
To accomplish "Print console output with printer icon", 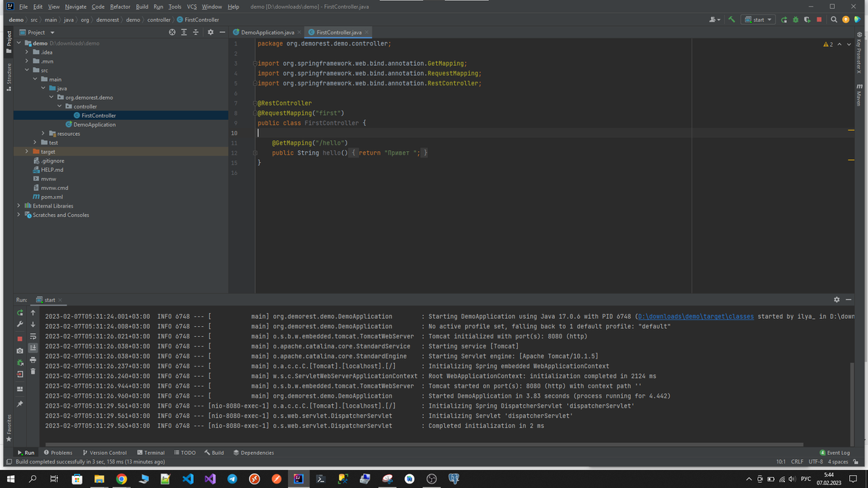I will 33,359.
